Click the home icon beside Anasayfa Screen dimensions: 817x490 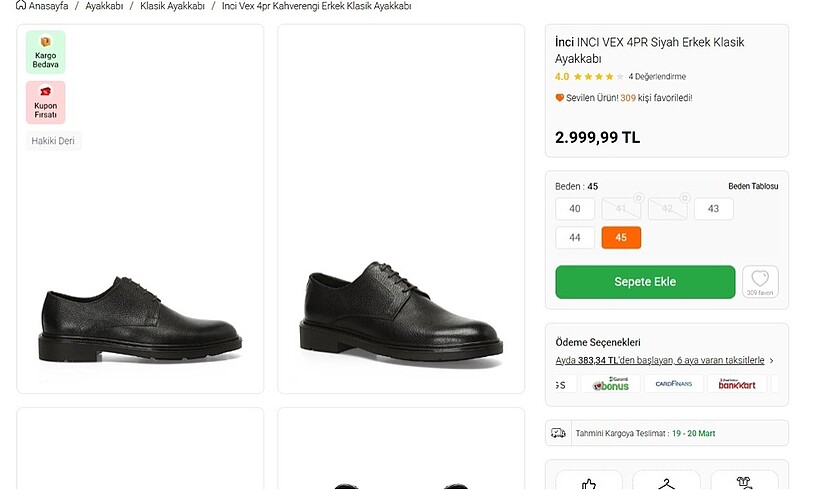point(21,5)
